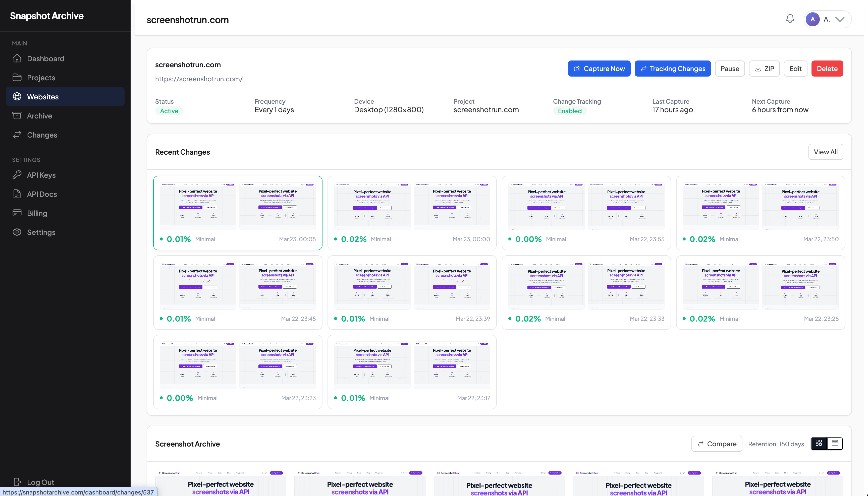Click the Changes arrows icon in sidebar
The width and height of the screenshot is (868, 496).
tap(17, 135)
